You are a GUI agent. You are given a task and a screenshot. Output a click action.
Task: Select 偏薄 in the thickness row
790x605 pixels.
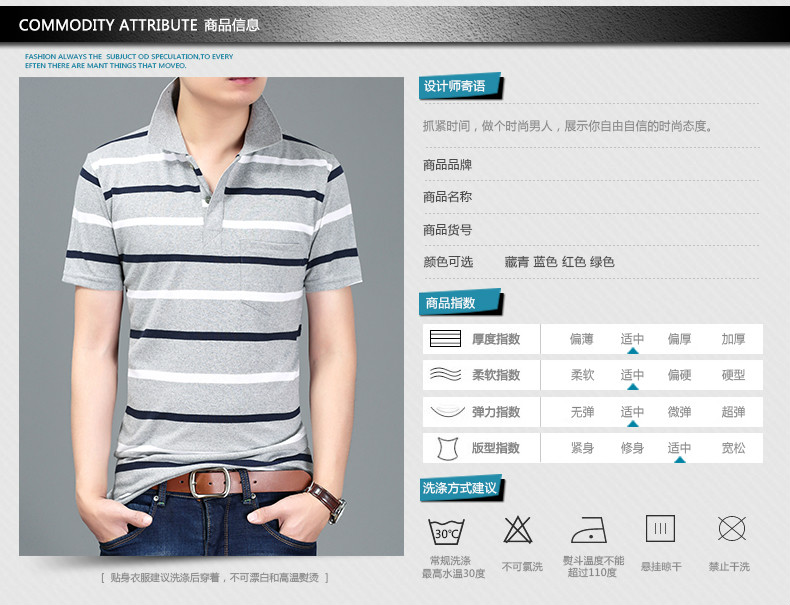(581, 339)
